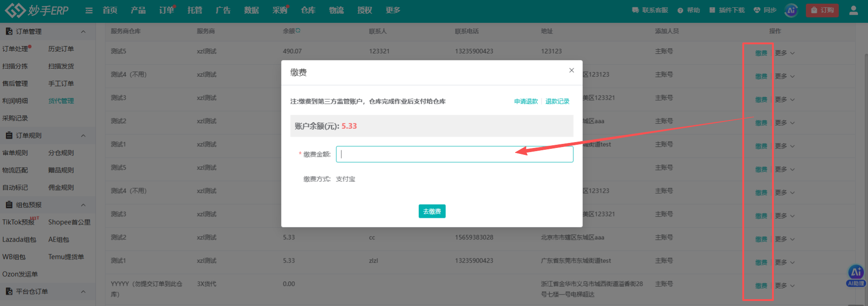Open the 广告 menu
Image resolution: width=868 pixels, height=306 pixels.
[223, 10]
